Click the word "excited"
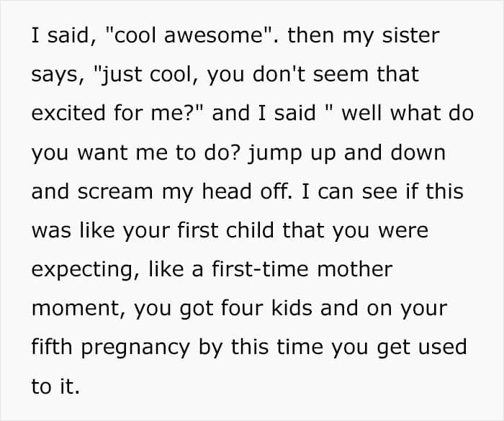 coord(68,113)
